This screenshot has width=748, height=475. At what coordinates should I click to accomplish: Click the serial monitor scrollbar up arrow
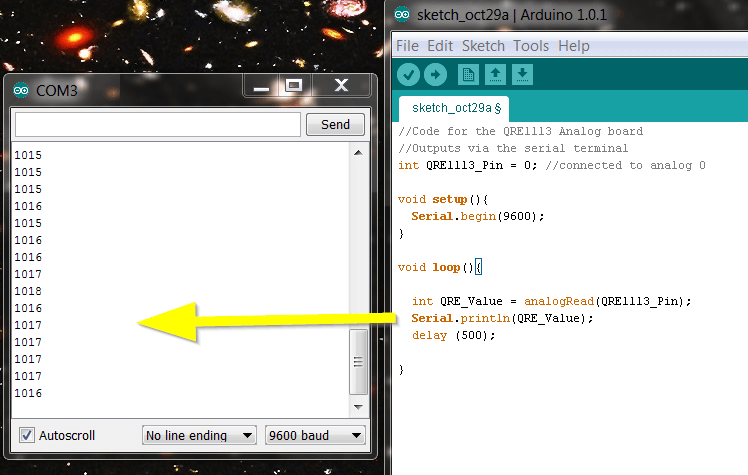tap(358, 153)
